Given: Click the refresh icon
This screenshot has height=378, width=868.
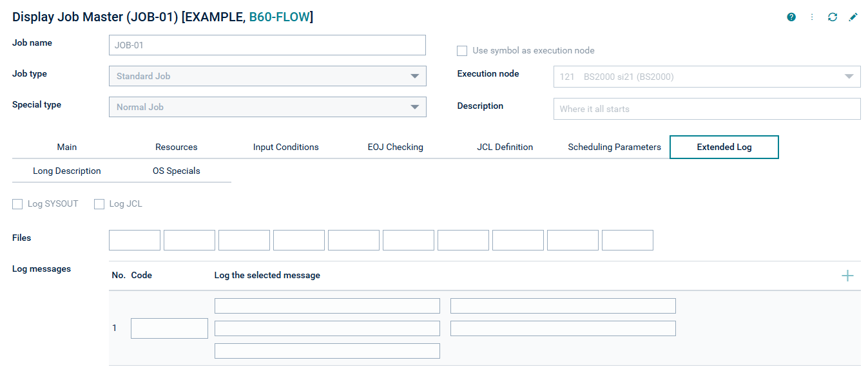Looking at the screenshot, I should click(833, 17).
